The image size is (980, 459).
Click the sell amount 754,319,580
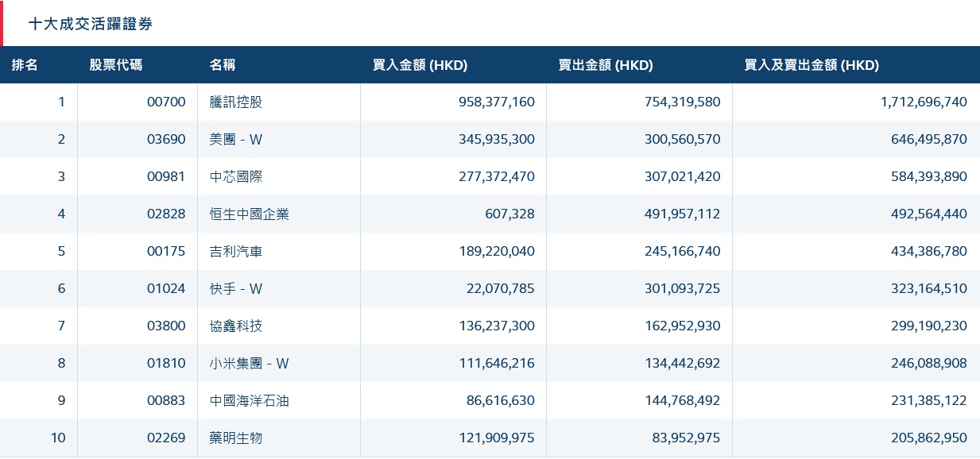pyautogui.click(x=683, y=102)
